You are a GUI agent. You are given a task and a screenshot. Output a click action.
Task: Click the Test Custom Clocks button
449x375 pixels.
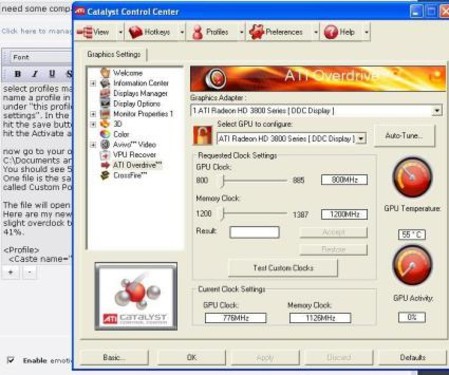[x=283, y=268]
